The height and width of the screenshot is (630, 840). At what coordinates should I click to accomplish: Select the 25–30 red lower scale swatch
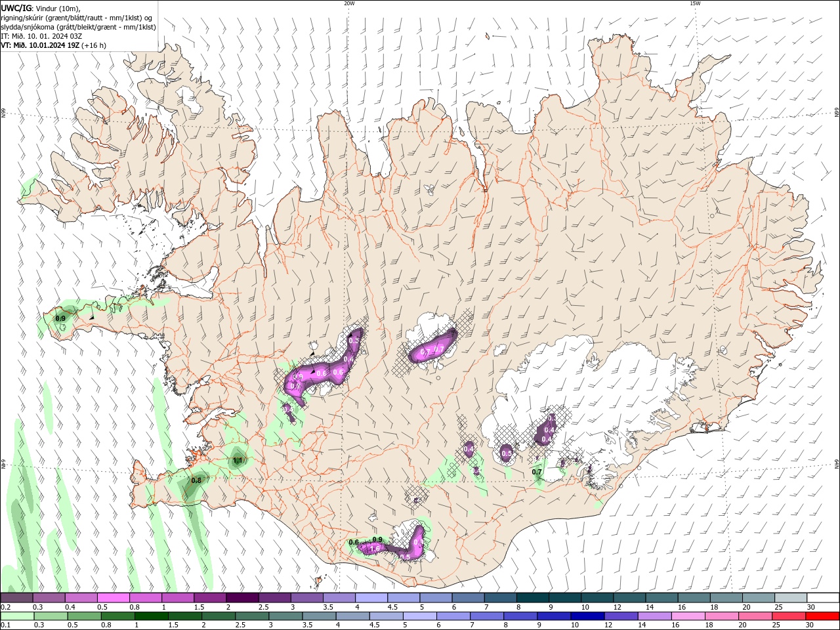coord(788,616)
